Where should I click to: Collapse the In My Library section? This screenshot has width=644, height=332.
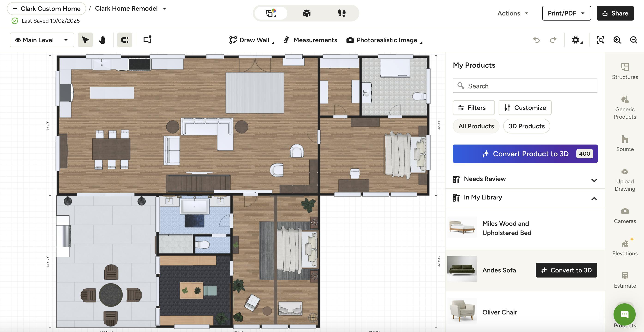tap(594, 199)
